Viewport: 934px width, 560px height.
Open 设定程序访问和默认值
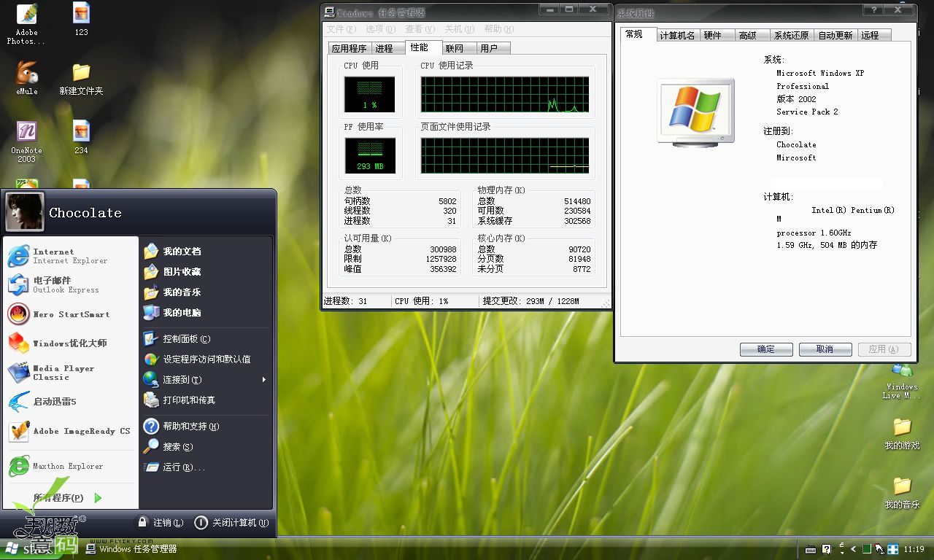pos(206,359)
